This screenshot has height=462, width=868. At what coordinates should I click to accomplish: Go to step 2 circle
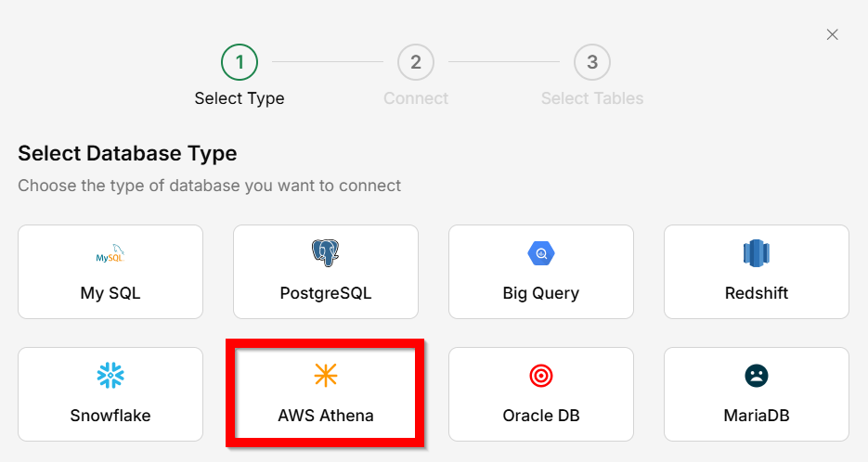pos(416,63)
